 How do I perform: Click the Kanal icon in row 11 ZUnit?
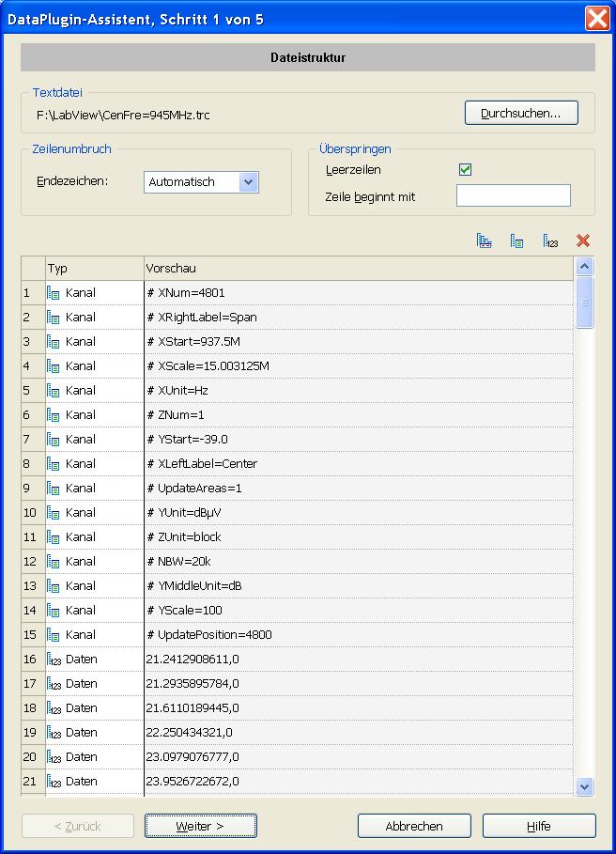[x=54, y=537]
